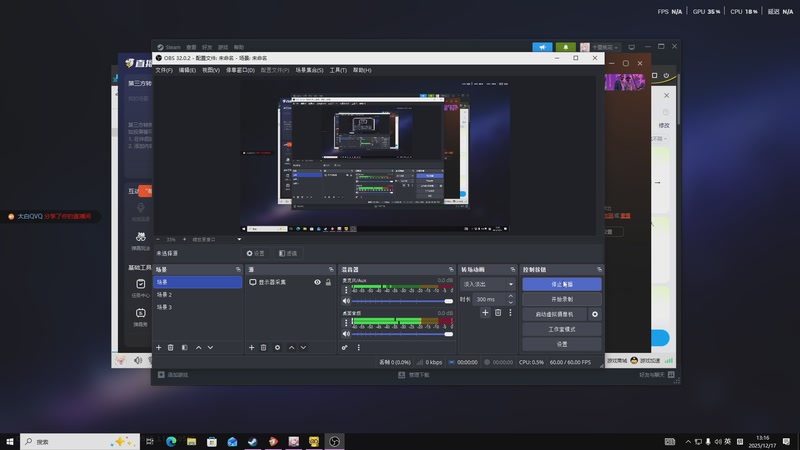Delete the selected scene using trash icon
Viewport: 800px width, 450px height.
click(x=170, y=347)
